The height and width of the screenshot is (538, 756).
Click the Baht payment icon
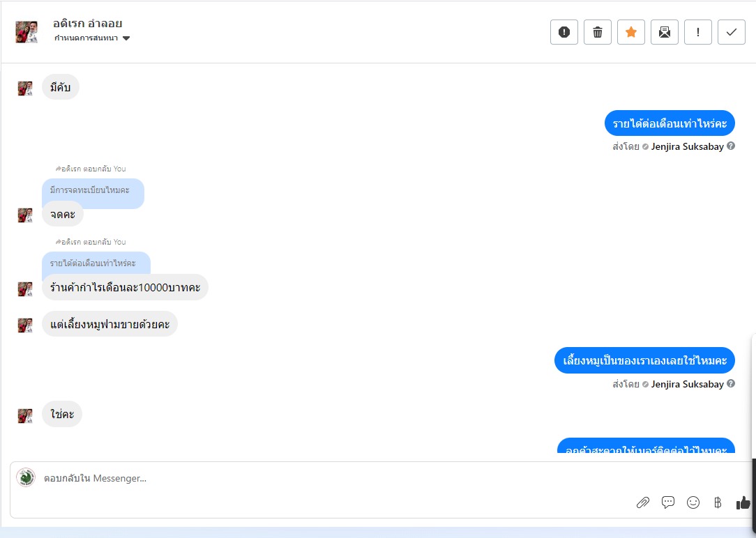(718, 503)
